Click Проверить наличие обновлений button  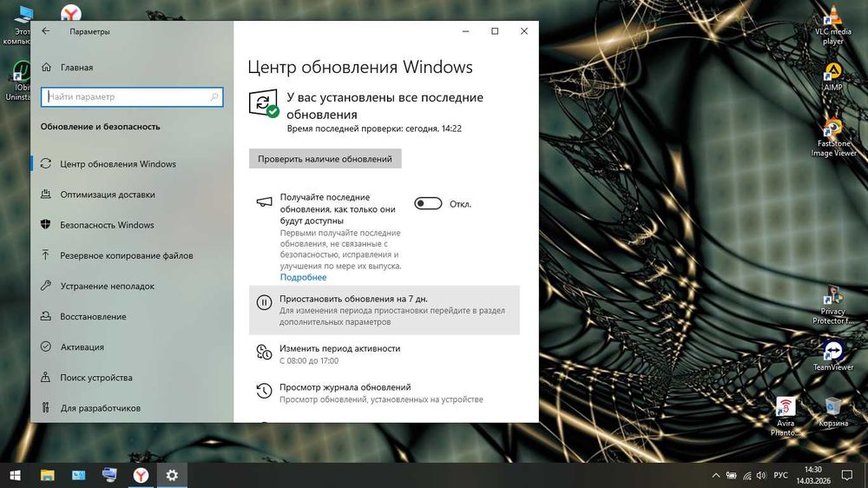(x=325, y=159)
